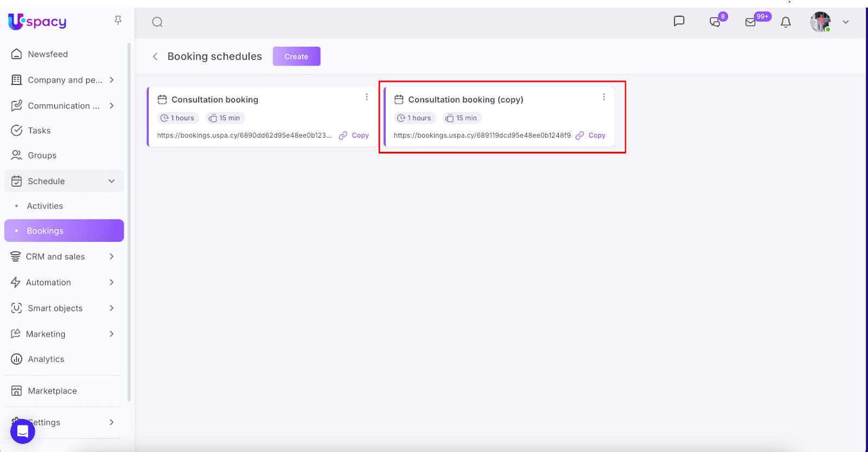Click the 1 hours tag on Consultation booking (copy)

pyautogui.click(x=415, y=118)
